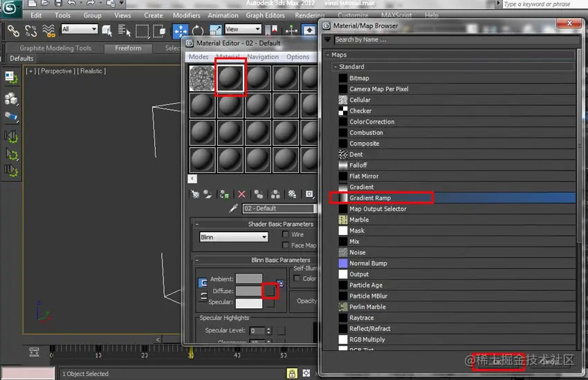Choose the Rectangular Selection Region tool
The width and height of the screenshot is (588, 380).
pos(143,30)
